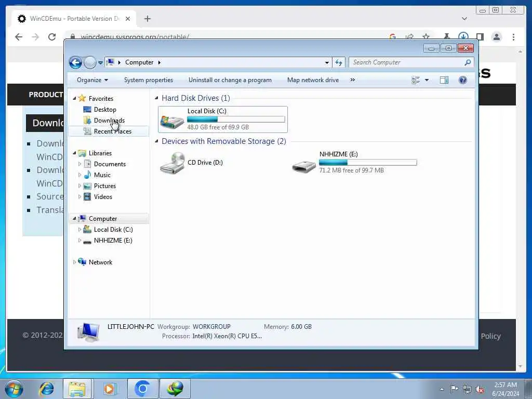Click System properties in the toolbar

[149, 80]
